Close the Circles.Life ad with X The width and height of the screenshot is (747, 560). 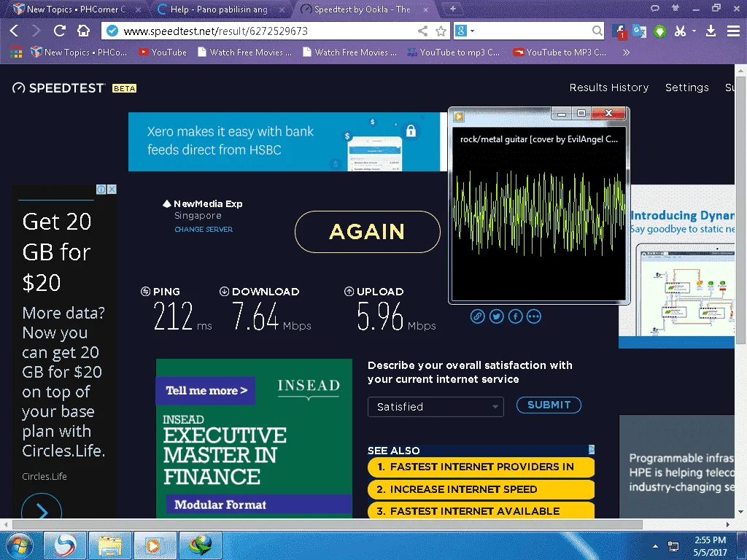click(x=112, y=189)
